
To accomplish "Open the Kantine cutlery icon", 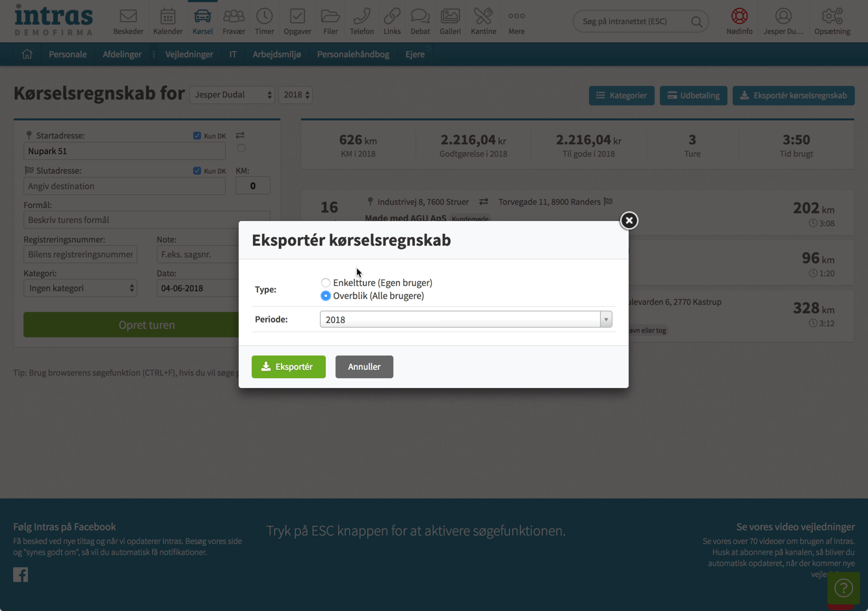I will (483, 16).
